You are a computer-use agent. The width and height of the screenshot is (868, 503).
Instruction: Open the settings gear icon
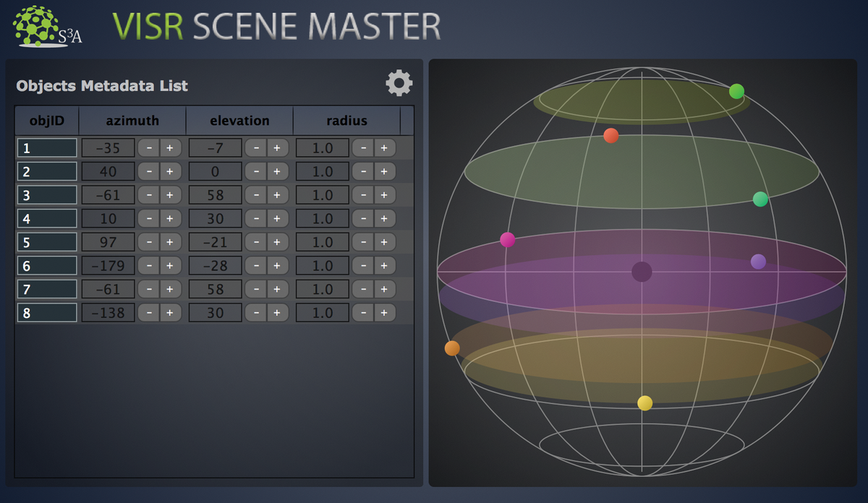[x=399, y=82]
